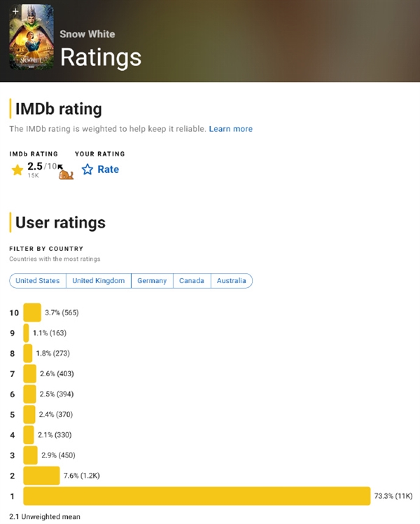Click the 1-star rating bar
This screenshot has width=420, height=524.
coord(197,496)
